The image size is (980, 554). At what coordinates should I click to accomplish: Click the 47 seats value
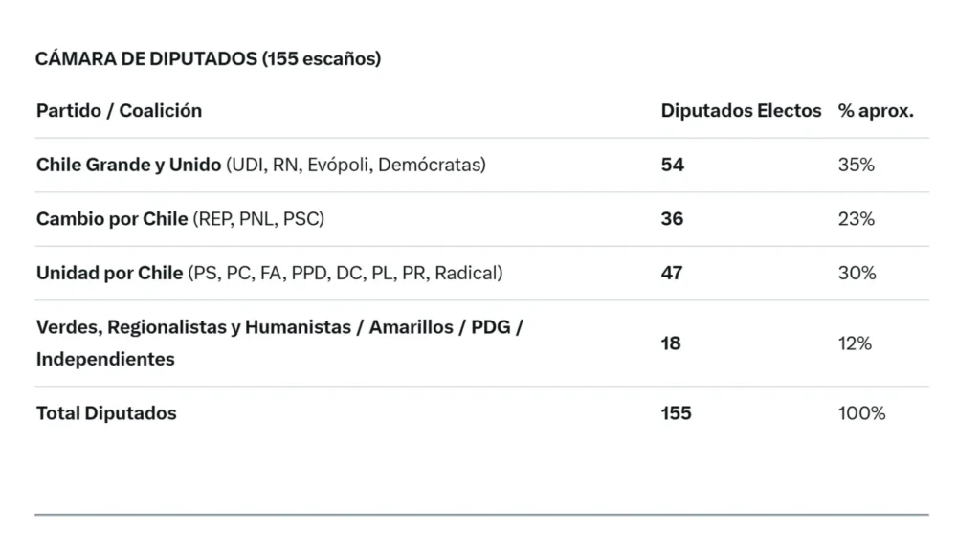[x=672, y=274]
